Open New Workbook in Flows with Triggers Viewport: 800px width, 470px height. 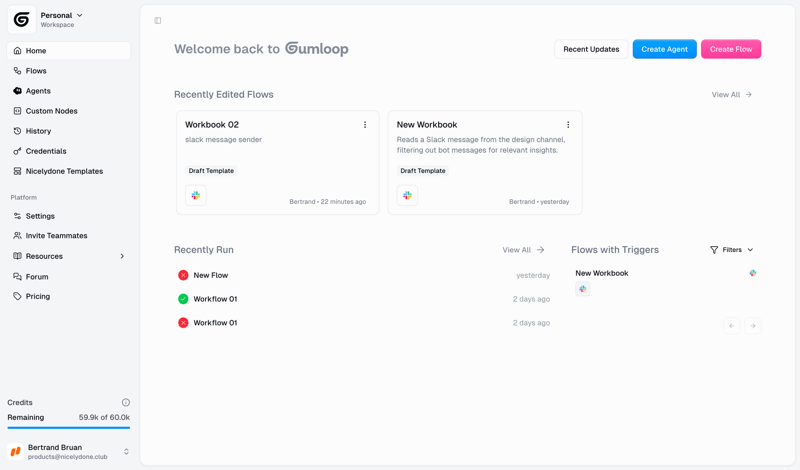tap(602, 273)
